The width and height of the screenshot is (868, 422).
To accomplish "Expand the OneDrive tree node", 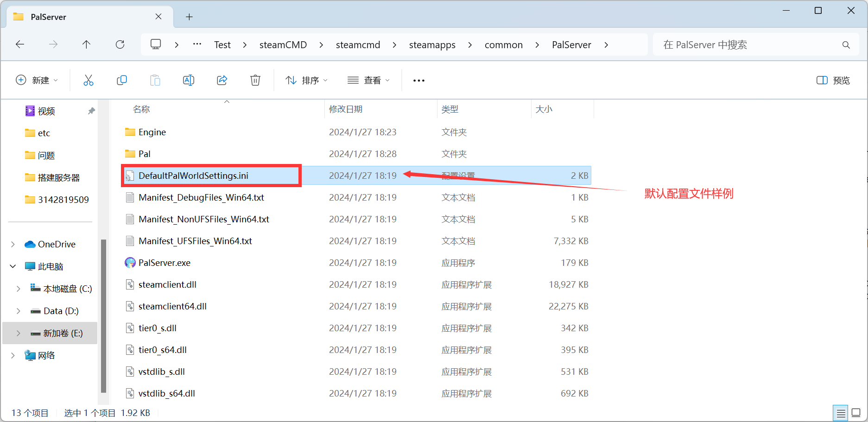I will (13, 244).
